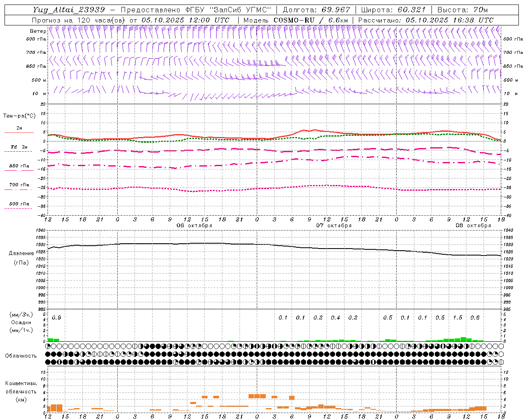
Task: Click 'Прогноз на 120 часа(ов)' text
Action: coord(79,20)
